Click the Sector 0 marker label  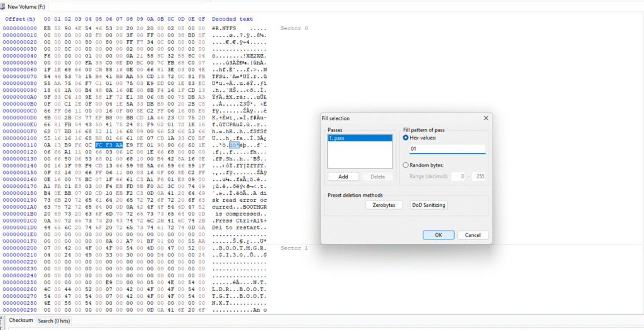[294, 28]
